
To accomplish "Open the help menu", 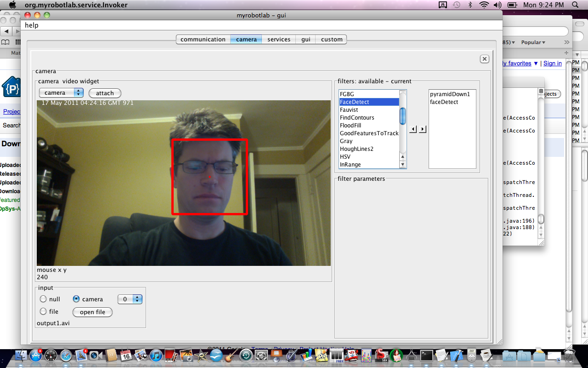I will point(32,25).
